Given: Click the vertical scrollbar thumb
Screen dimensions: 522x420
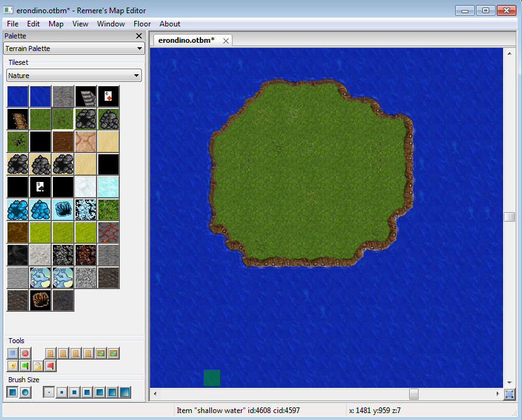Looking at the screenshot, I should [x=509, y=217].
